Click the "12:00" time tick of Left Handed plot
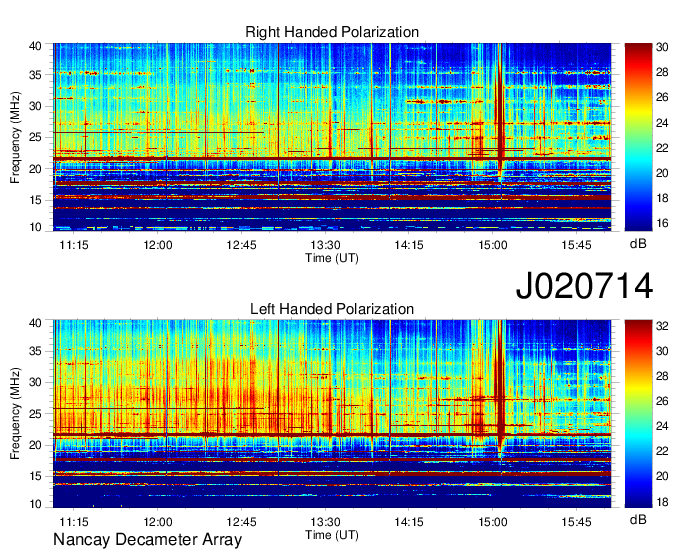 tap(158, 522)
